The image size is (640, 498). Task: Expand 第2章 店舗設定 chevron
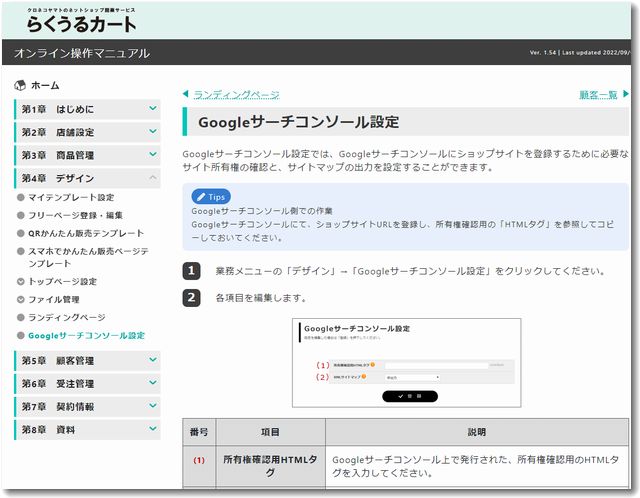tap(153, 131)
